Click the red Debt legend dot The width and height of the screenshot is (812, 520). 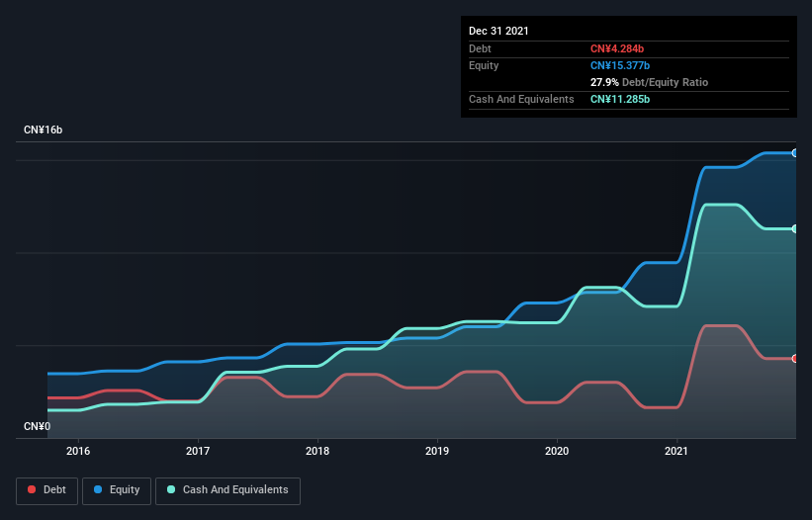(x=32, y=489)
